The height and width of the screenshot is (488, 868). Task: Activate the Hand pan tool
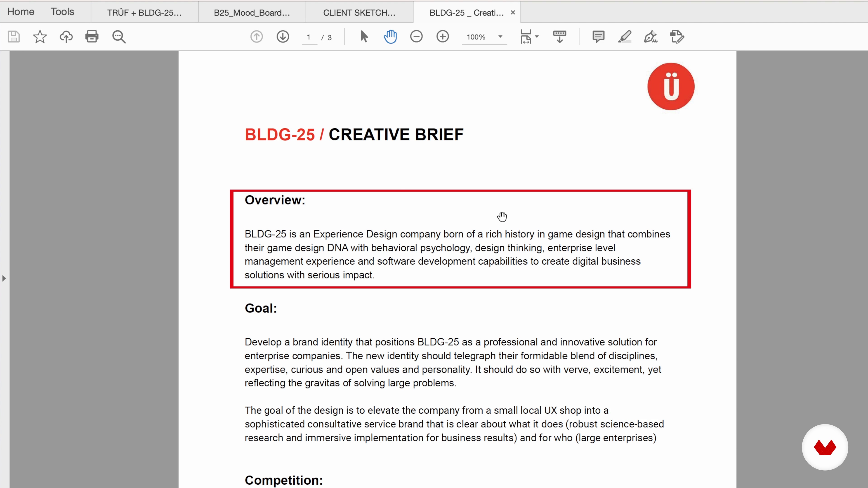390,36
